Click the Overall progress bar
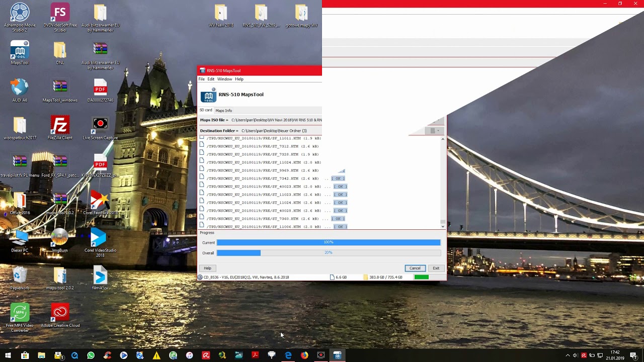This screenshot has width=644, height=362. coord(329,253)
